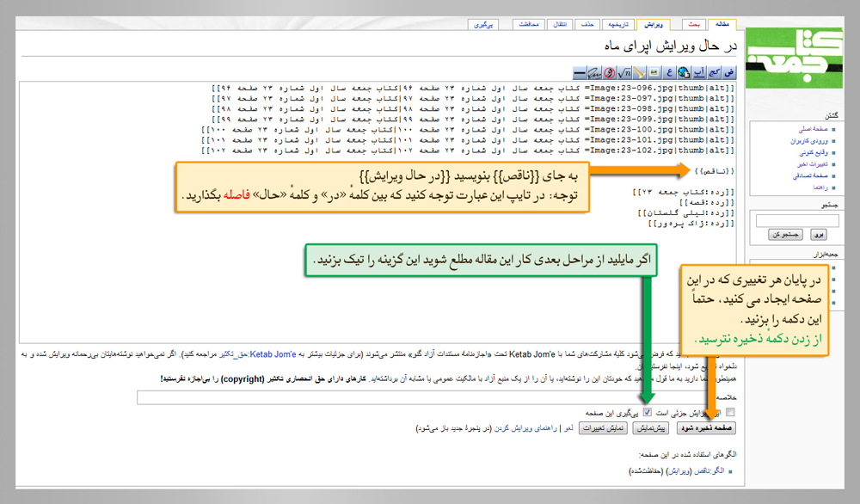This screenshot has height=504, width=860.
Task: Open the بحث (discussion) tab
Action: 694,25
